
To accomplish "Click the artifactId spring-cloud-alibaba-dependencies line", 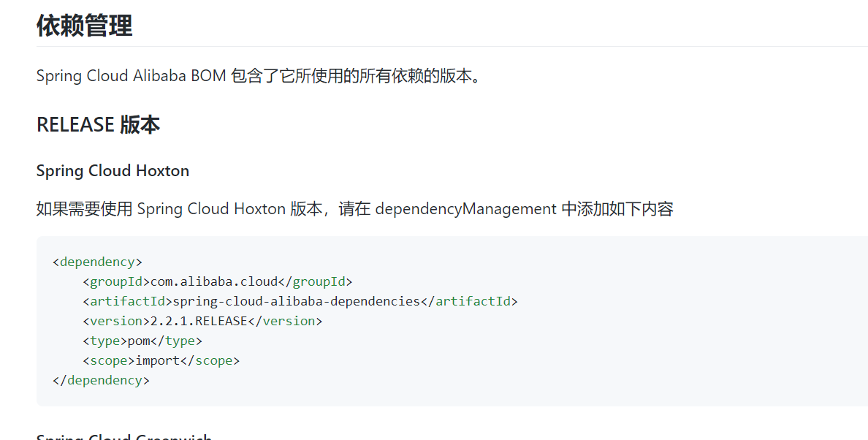I will tap(300, 302).
